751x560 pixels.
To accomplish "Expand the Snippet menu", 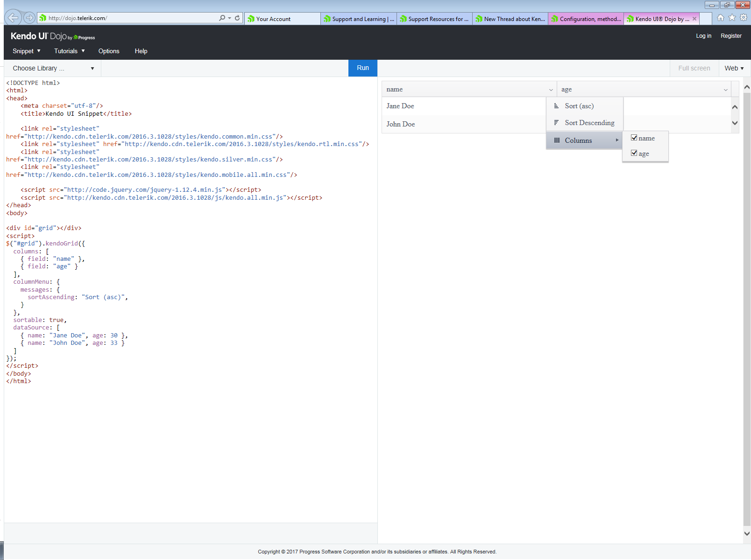I will point(26,51).
